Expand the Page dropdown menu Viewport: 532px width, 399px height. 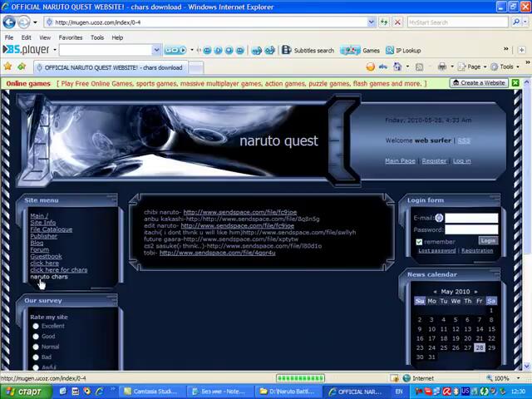tap(475, 67)
